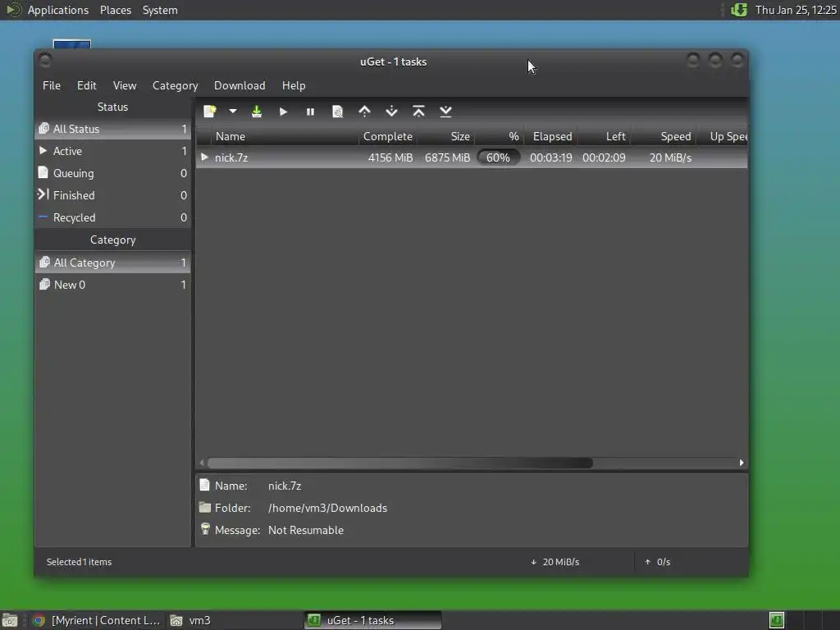
Task: Click the Move to Top icon
Action: 419,112
